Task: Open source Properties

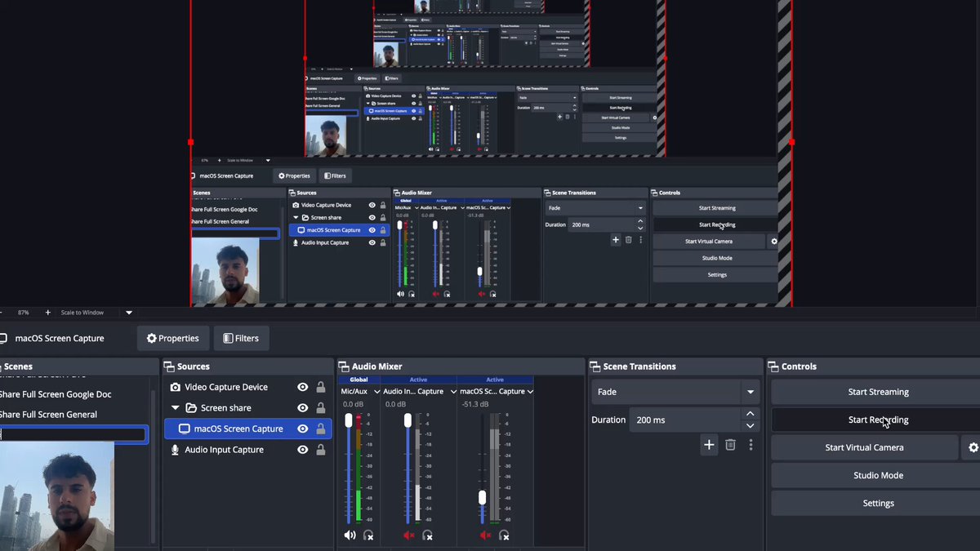Action: pyautogui.click(x=172, y=338)
